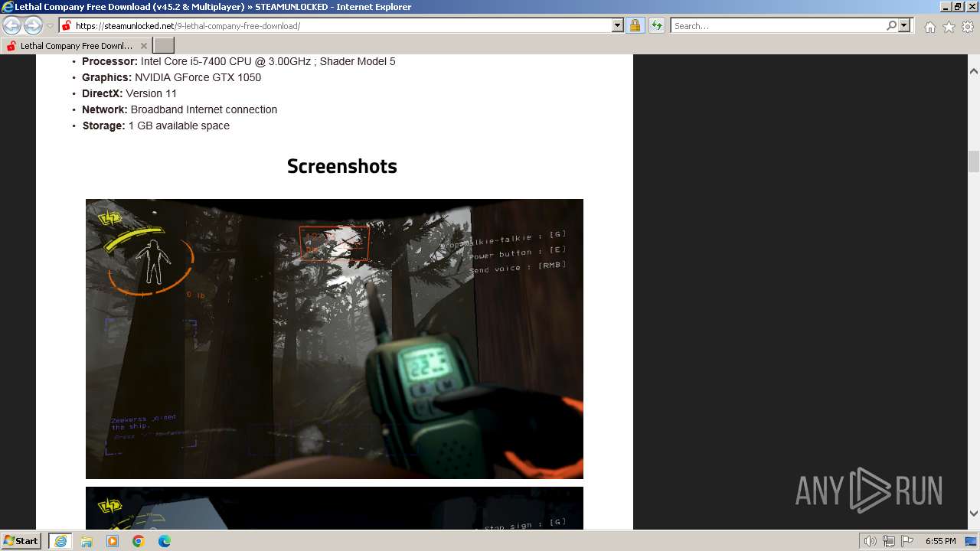Open the search provider dropdown arrow

(904, 25)
